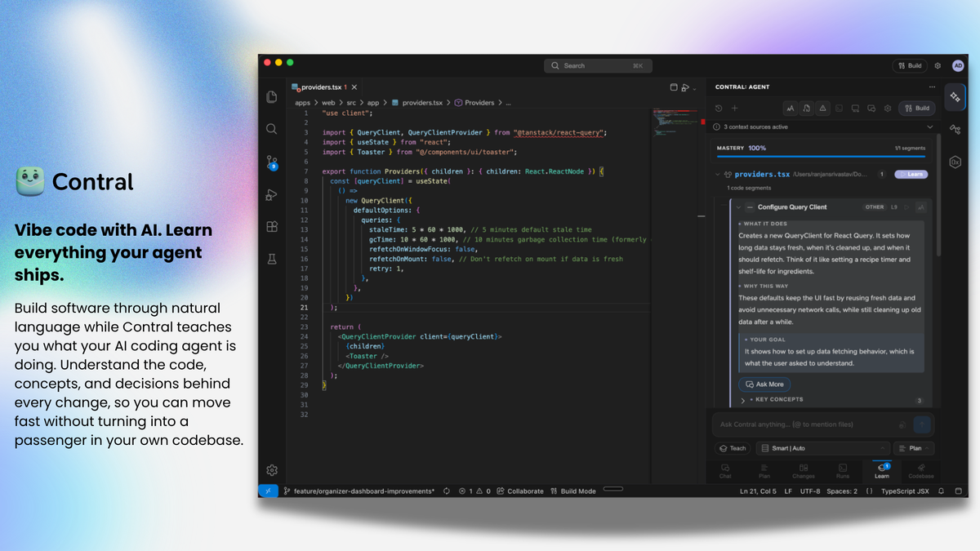This screenshot has width=980, height=551.
Task: Switch to the Changes tab
Action: (x=804, y=471)
